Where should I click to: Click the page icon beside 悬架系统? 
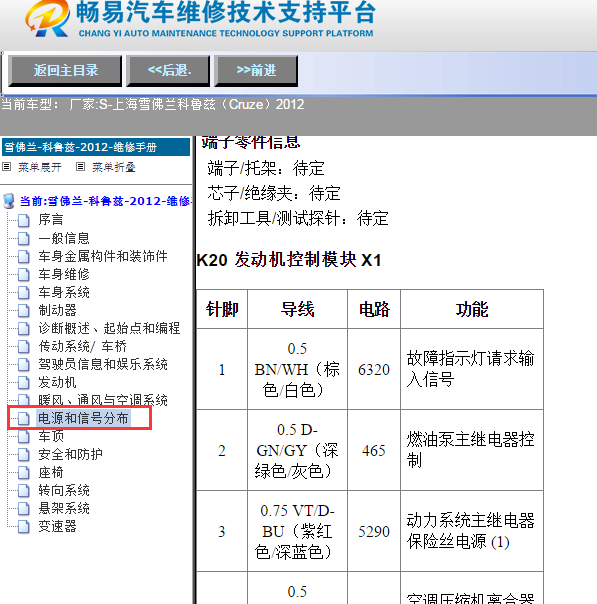(x=23, y=509)
